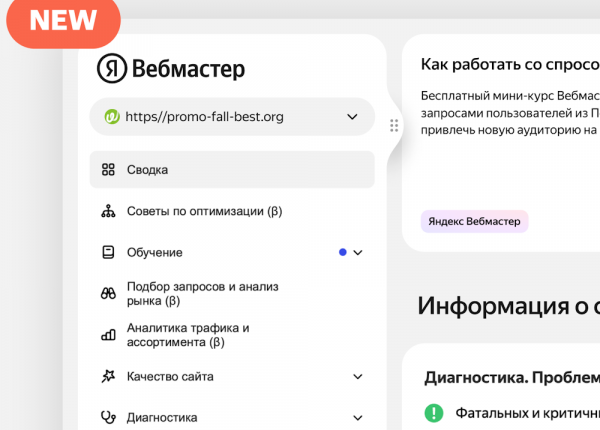
Task: Expand the Обучение section chevron
Action: [358, 253]
